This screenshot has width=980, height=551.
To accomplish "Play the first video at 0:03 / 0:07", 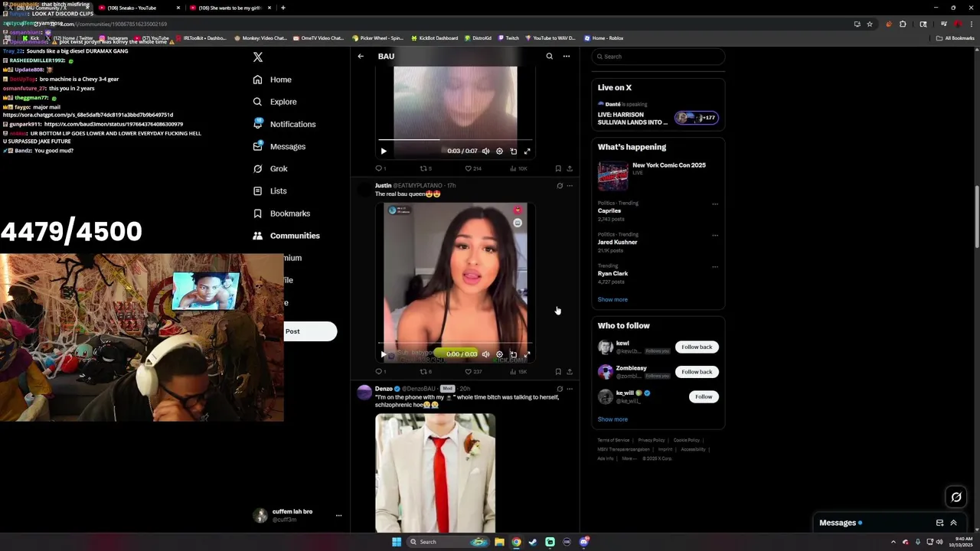I will point(384,152).
